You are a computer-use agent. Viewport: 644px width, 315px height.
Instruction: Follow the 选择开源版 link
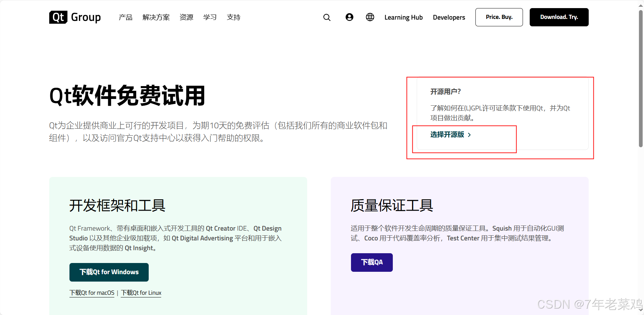click(447, 135)
